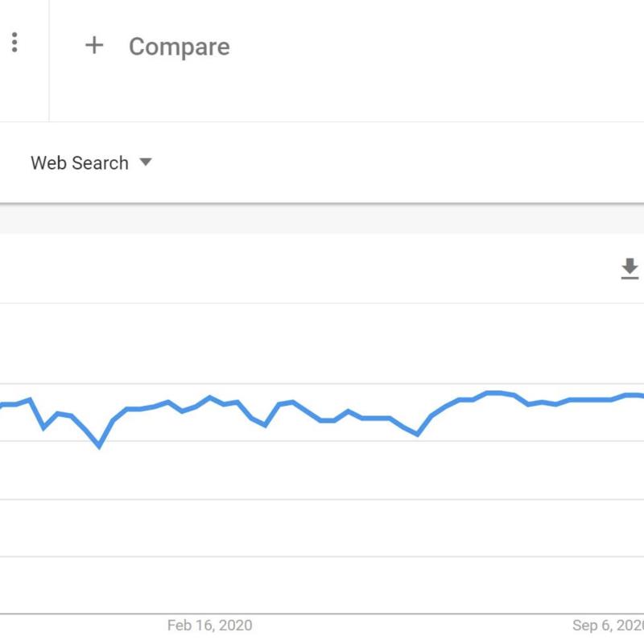Expand the Web Search type dropdown arrow
Image resolution: width=644 pixels, height=644 pixels.
tap(146, 162)
